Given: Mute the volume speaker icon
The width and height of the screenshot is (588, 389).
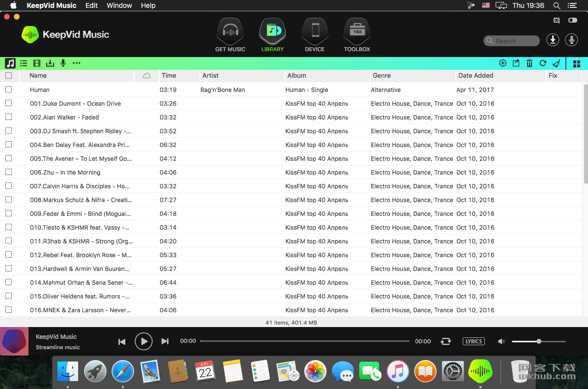Looking at the screenshot, I should (501, 341).
